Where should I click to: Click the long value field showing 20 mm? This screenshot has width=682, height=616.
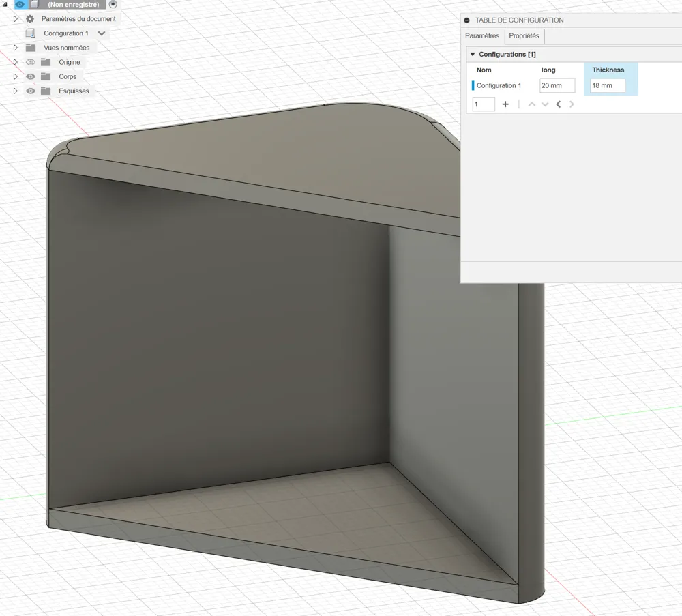pyautogui.click(x=557, y=85)
